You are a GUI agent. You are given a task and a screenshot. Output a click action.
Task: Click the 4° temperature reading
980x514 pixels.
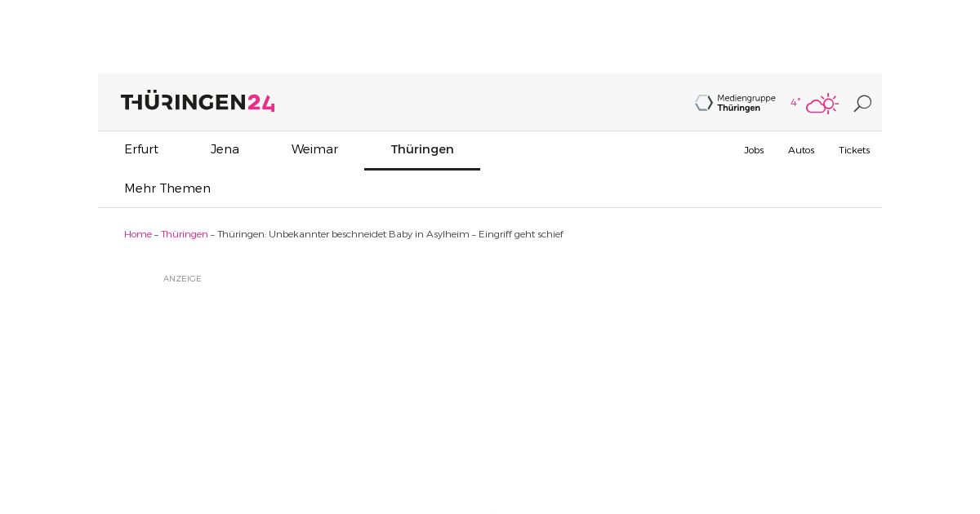(x=795, y=103)
